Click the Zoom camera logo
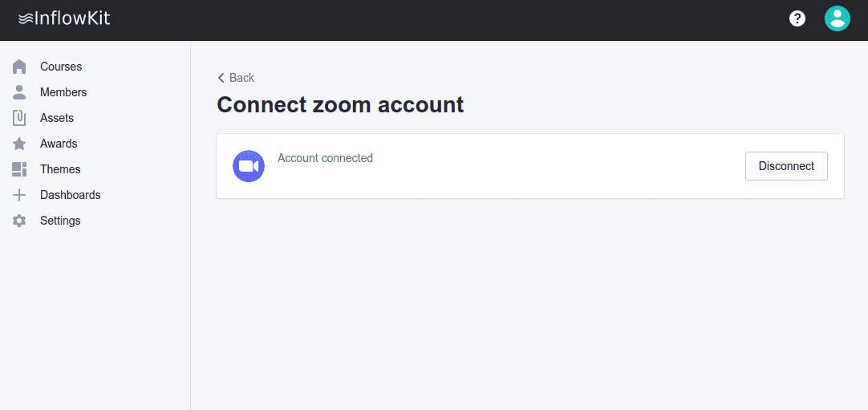This screenshot has width=868, height=410. (249, 166)
